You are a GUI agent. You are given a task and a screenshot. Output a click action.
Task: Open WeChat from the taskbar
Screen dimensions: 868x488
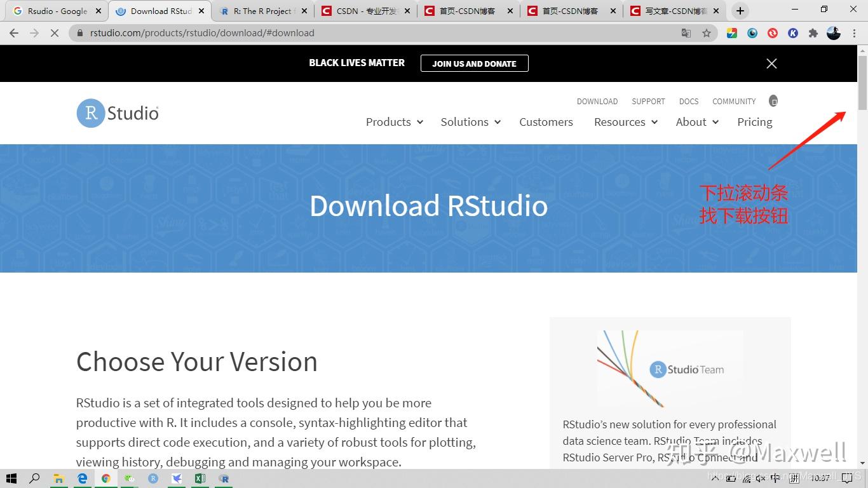(129, 478)
